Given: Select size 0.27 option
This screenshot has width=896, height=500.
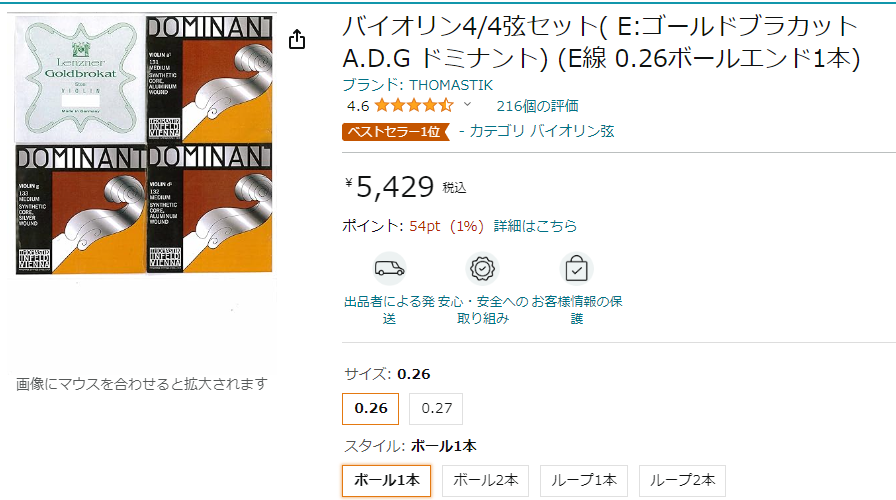Looking at the screenshot, I should (x=436, y=409).
